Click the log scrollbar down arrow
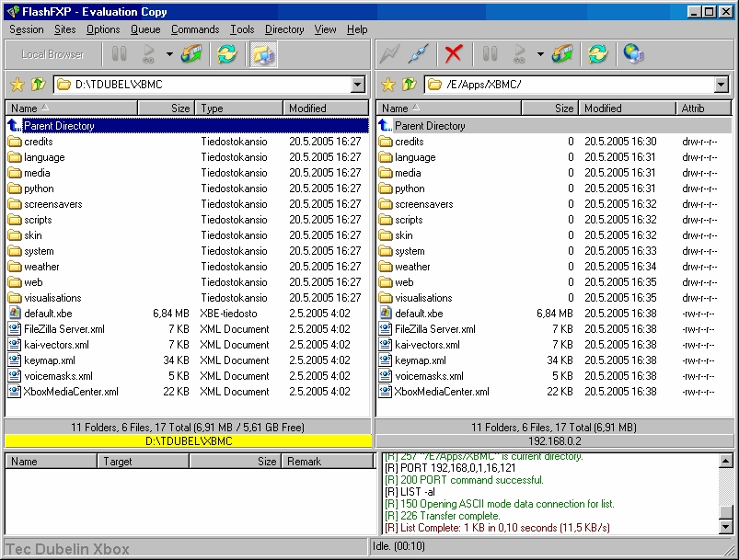This screenshot has width=739, height=560. [726, 527]
